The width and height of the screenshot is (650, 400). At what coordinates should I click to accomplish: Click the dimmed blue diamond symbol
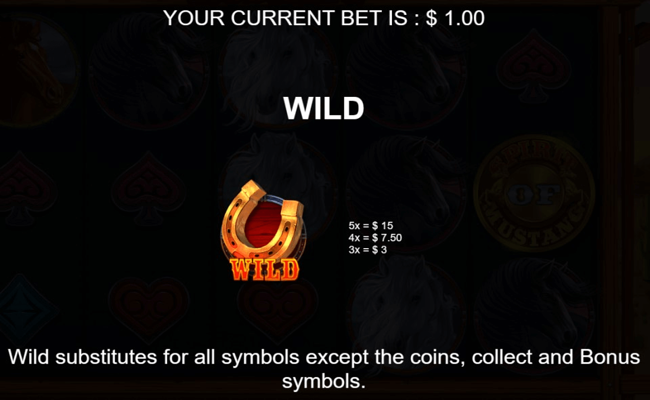click(x=25, y=310)
